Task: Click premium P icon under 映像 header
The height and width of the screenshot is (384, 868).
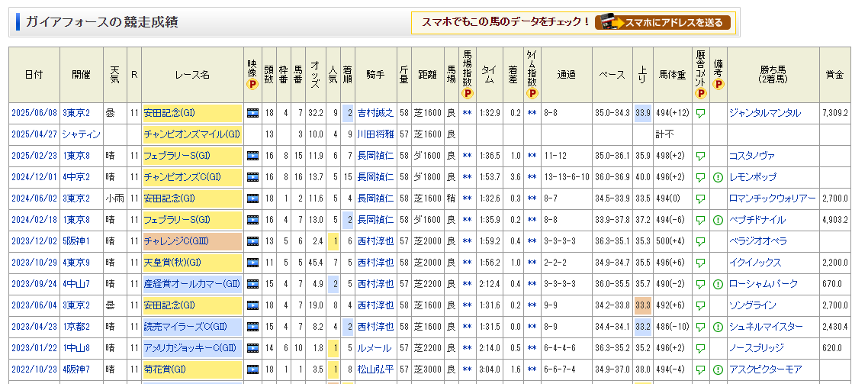Action: coord(252,86)
